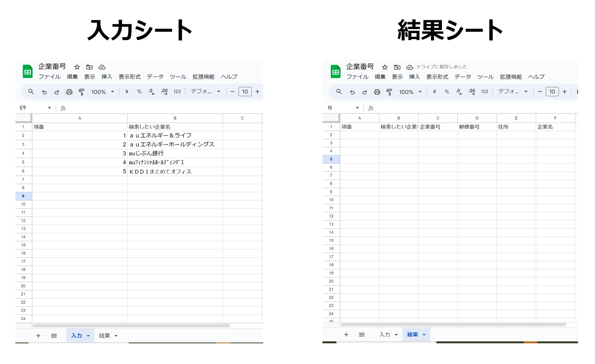Screen dimensions: 595x364
Task: Open the 100% zoom dropdown in 結果シート
Action: 410,92
